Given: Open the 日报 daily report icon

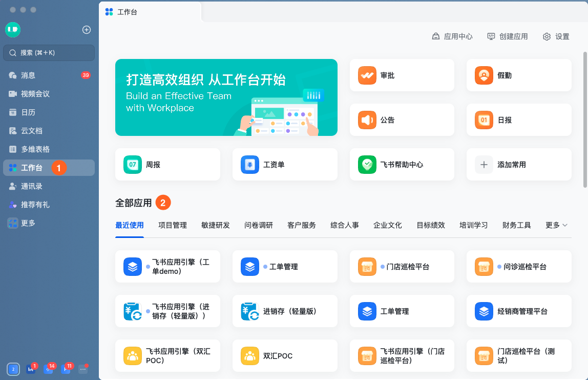Looking at the screenshot, I should tap(484, 120).
